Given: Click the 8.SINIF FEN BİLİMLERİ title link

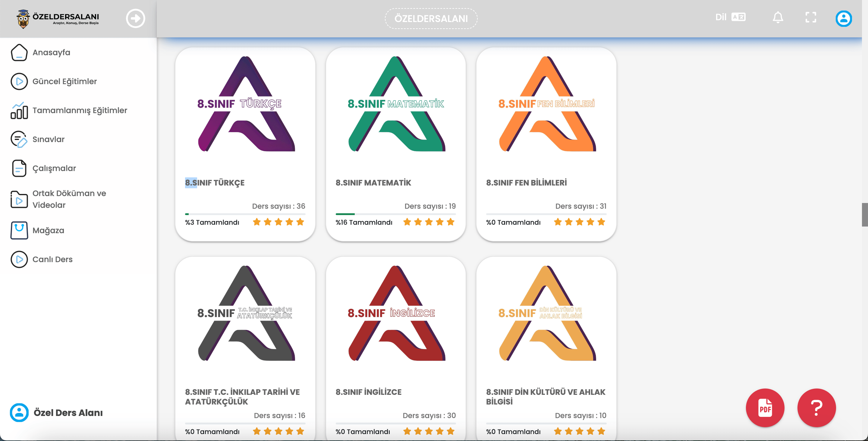Looking at the screenshot, I should (x=526, y=183).
